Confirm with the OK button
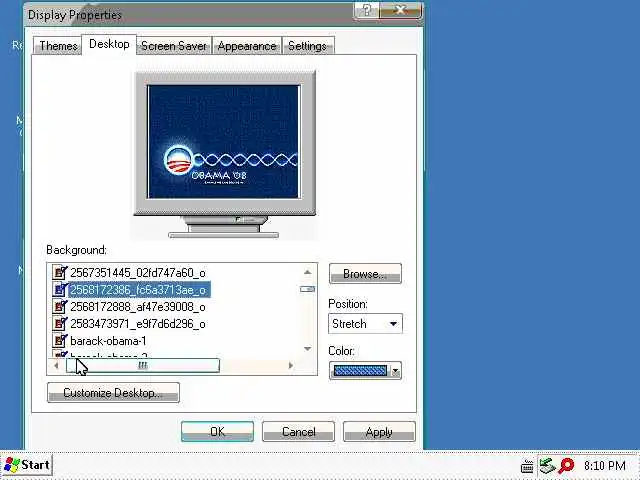 pyautogui.click(x=217, y=431)
